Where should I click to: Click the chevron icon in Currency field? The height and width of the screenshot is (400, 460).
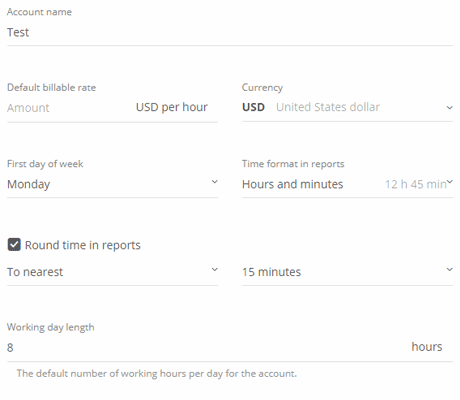(450, 108)
